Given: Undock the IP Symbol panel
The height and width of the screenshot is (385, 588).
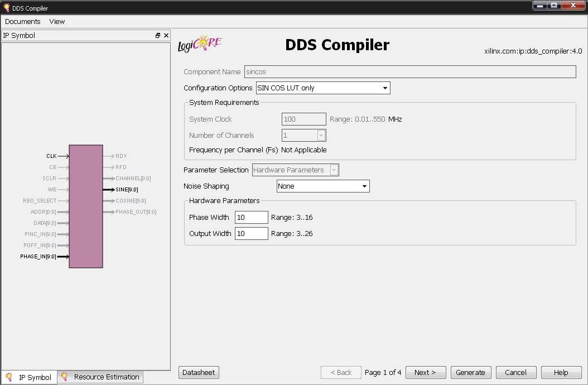Looking at the screenshot, I should pos(158,36).
